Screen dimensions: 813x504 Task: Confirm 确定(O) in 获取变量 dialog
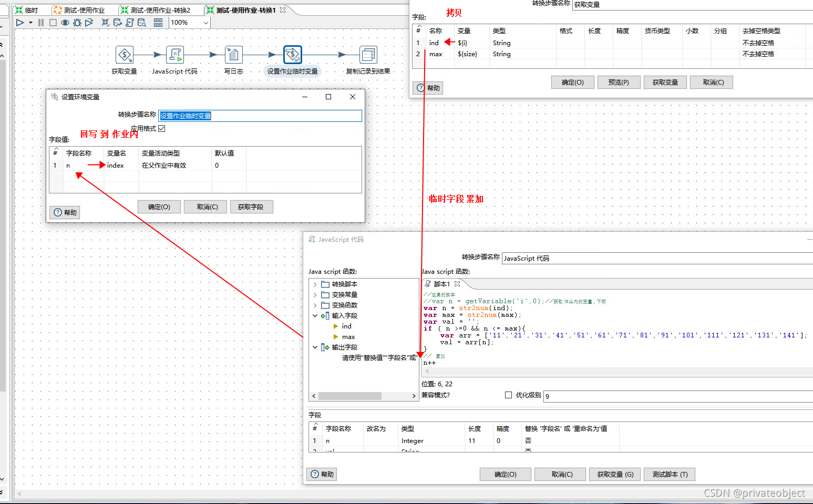click(x=573, y=82)
